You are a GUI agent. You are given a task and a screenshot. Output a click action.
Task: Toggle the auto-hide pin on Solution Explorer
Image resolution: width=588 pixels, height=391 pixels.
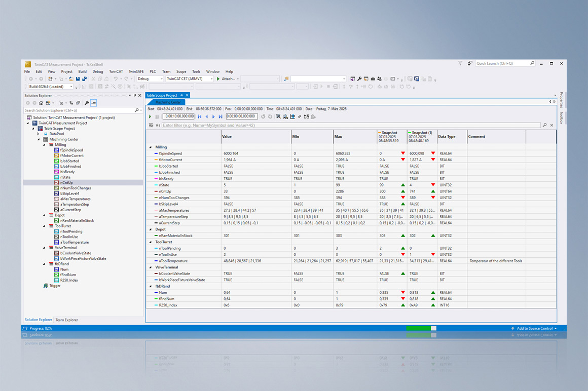(x=135, y=95)
